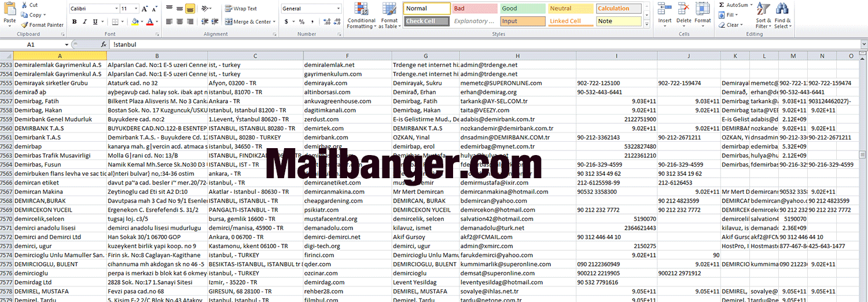Viewport: 868px width, 302px height.
Task: Click the Paste clipboard icon
Action: pos(10,9)
